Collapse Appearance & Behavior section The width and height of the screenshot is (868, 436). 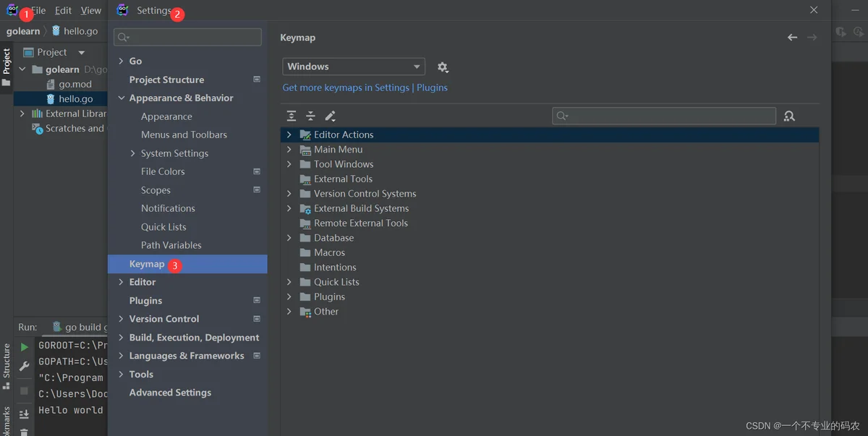pos(121,98)
